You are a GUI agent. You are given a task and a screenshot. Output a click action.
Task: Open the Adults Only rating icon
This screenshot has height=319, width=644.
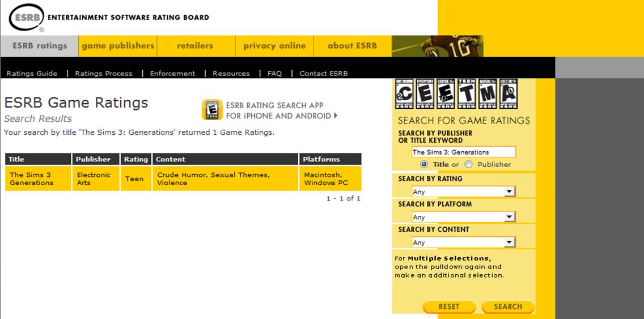[509, 94]
